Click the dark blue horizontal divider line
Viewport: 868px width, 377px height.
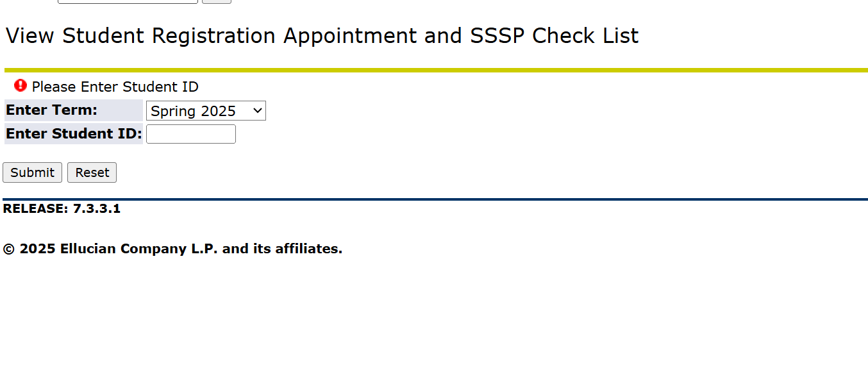436,199
